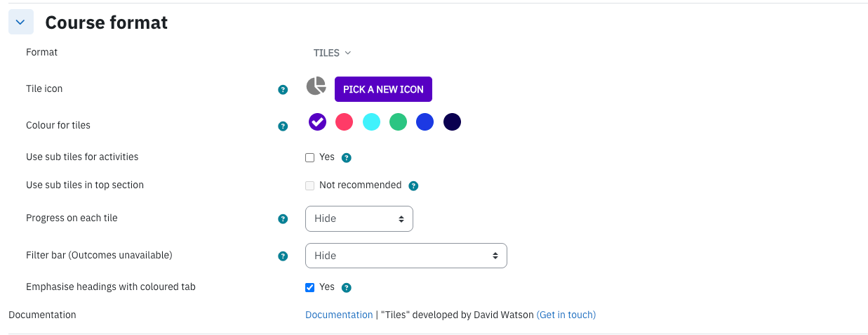
Task: Click the Get in touch link
Action: coord(566,315)
